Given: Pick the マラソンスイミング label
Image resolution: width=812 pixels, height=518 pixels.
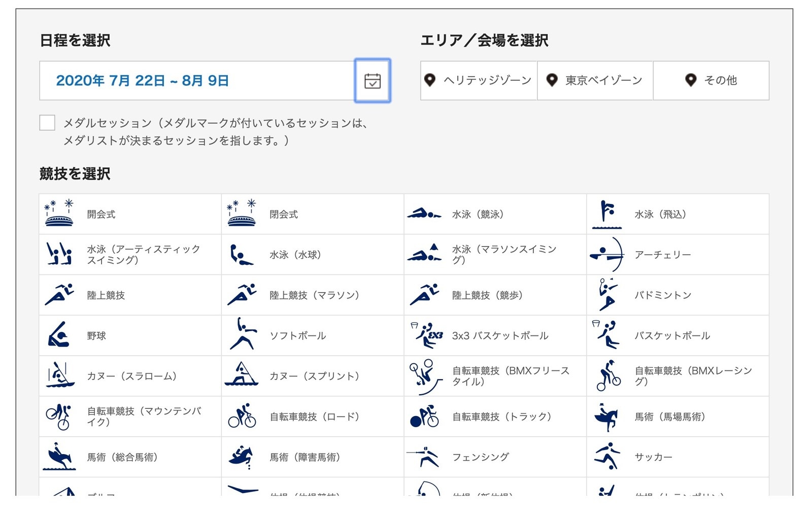Looking at the screenshot, I should 504,255.
